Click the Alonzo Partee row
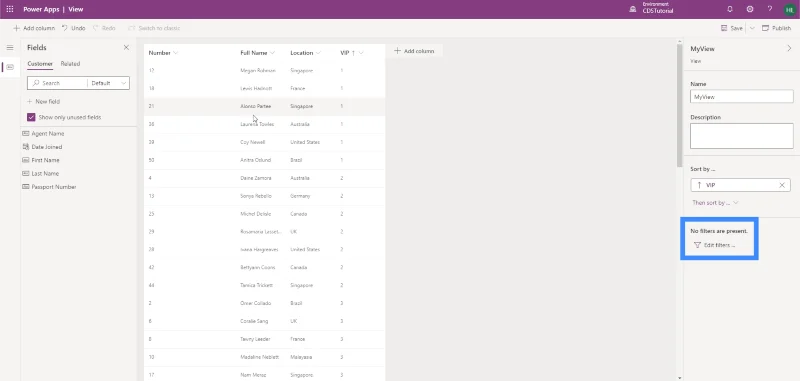The height and width of the screenshot is (381, 800). click(264, 106)
